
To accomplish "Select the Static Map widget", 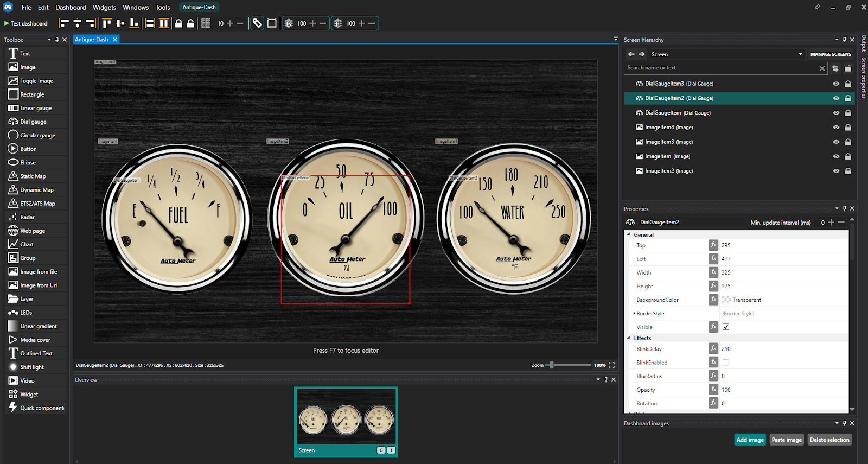I will pos(36,176).
